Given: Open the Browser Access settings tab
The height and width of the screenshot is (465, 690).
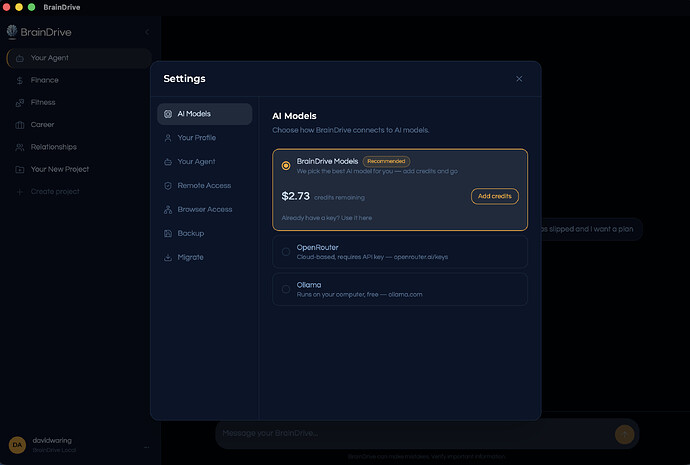Looking at the screenshot, I should click(x=205, y=209).
